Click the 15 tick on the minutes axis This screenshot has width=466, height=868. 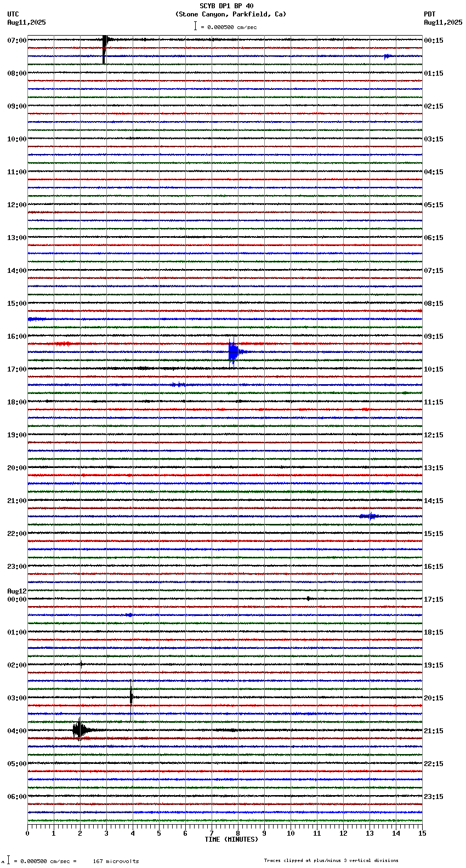click(x=422, y=833)
